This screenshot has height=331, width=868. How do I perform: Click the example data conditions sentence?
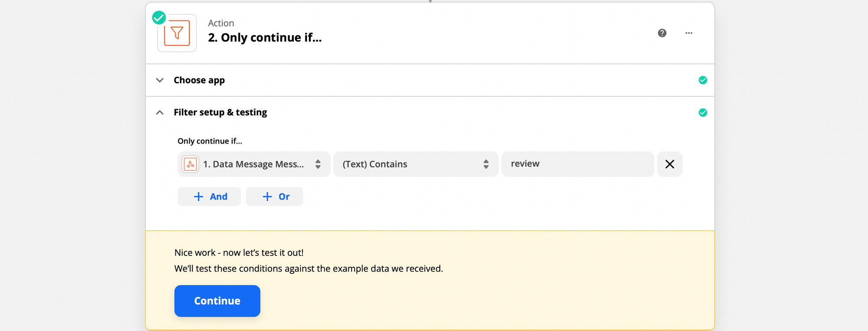[x=309, y=269]
